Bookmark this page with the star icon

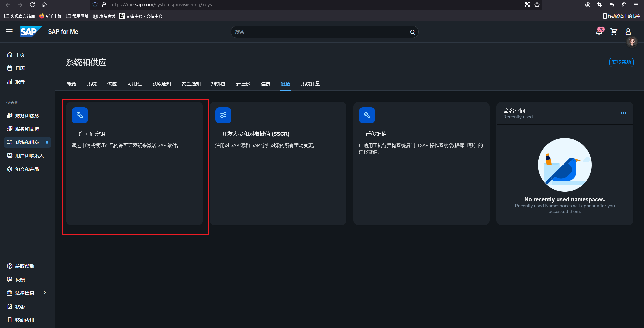(537, 5)
